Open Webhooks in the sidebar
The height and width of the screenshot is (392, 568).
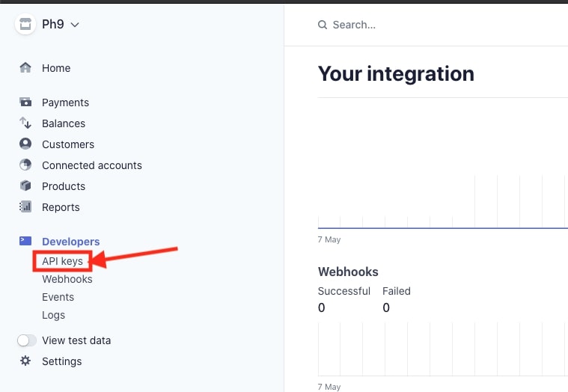tap(67, 279)
